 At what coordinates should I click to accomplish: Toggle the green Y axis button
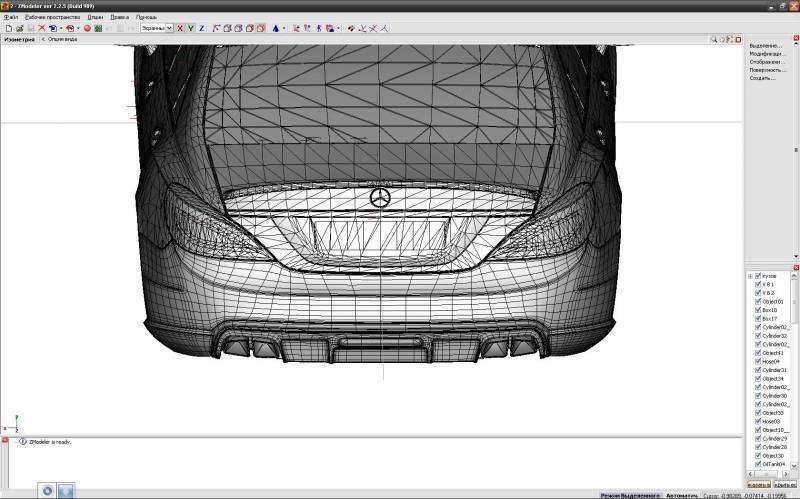point(191,29)
